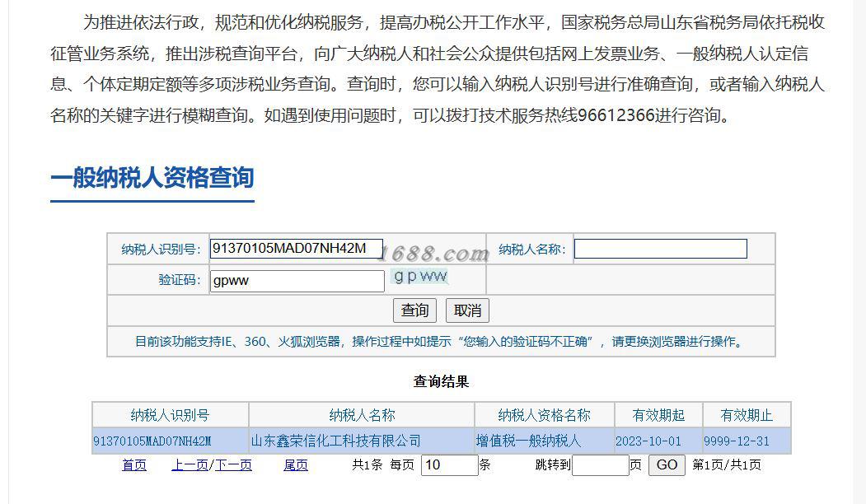Click the 纳税人资格名称 column header
This screenshot has width=866, height=504.
545,415
